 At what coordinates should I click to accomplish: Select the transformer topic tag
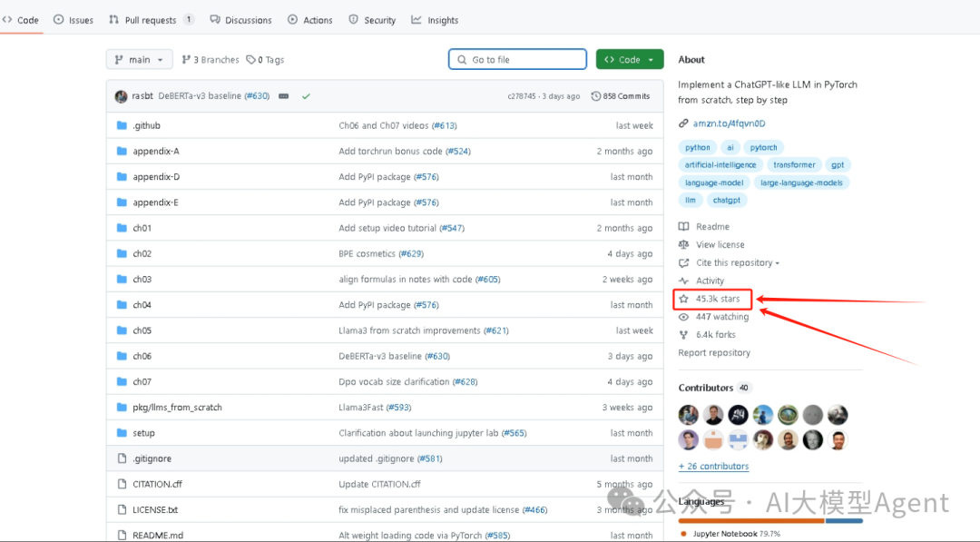point(794,165)
